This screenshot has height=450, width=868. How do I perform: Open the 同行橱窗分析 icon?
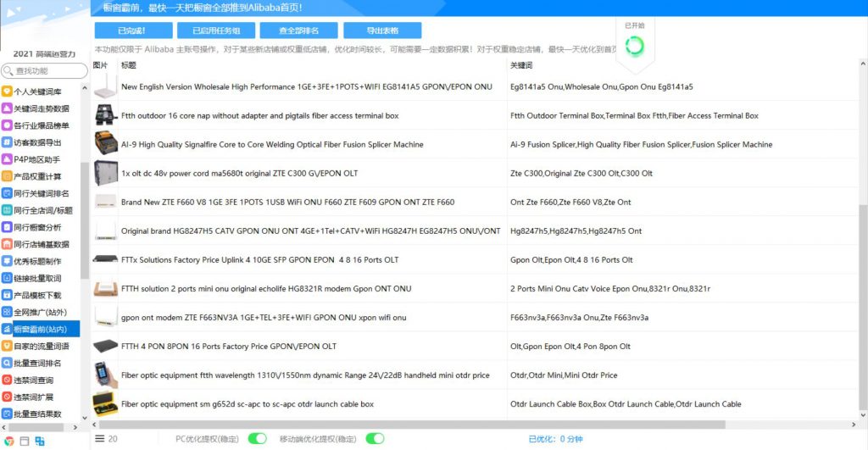(7, 227)
